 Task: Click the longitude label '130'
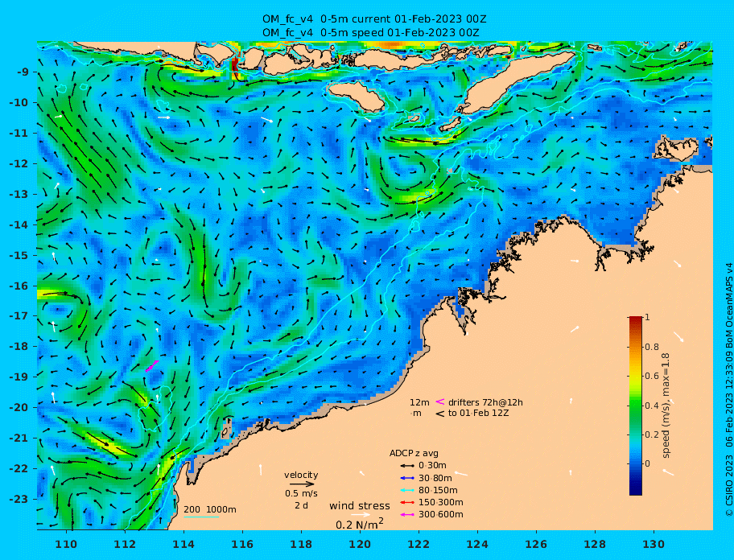[x=654, y=544]
